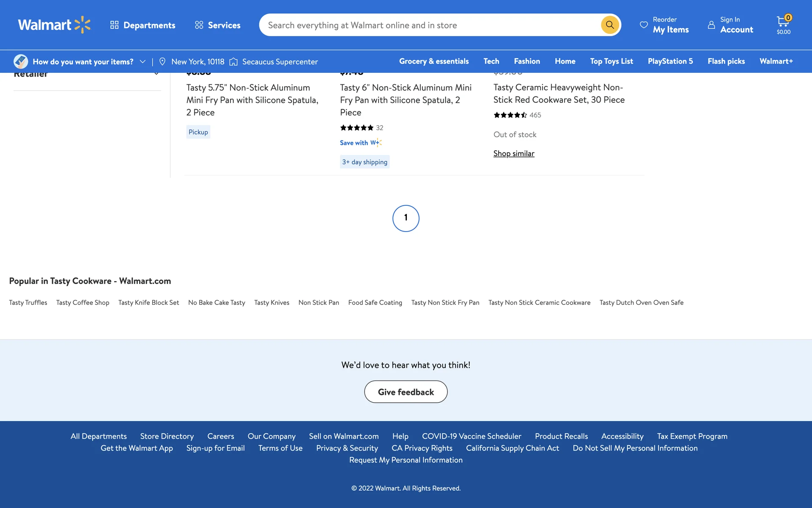Click the Walmart spark logo
812x508 pixels.
[x=82, y=25]
